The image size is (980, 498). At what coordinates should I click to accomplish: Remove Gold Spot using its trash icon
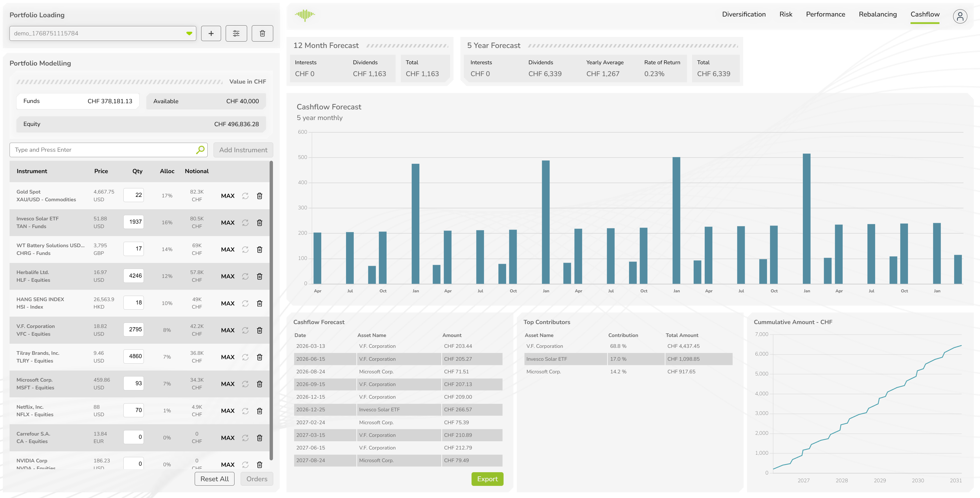coord(260,196)
